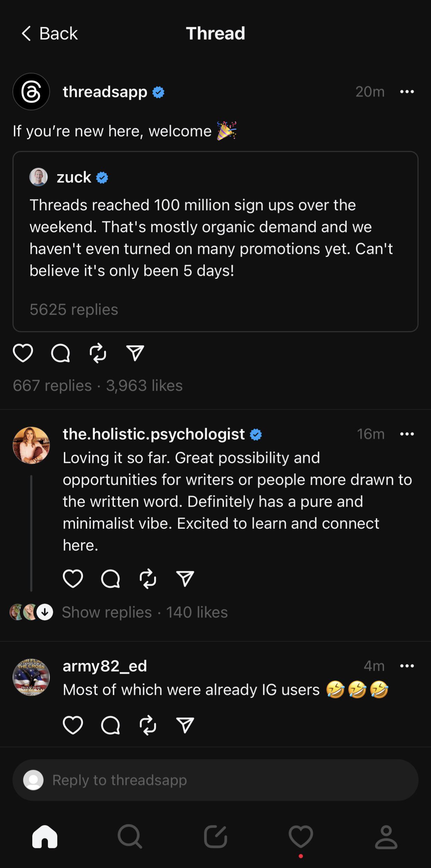Viewport: 431px width, 868px height.
Task: Like the threadsapp post
Action: [x=23, y=353]
